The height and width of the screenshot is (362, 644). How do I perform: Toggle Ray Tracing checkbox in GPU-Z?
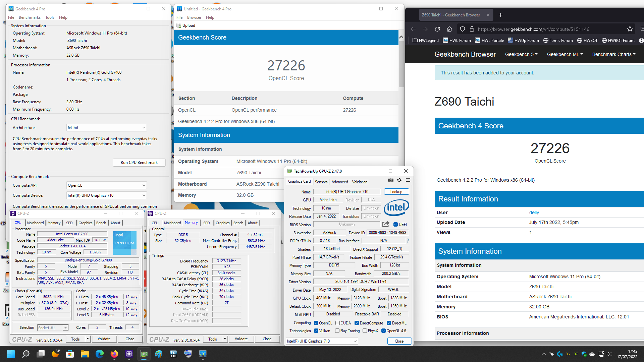pos(337,331)
